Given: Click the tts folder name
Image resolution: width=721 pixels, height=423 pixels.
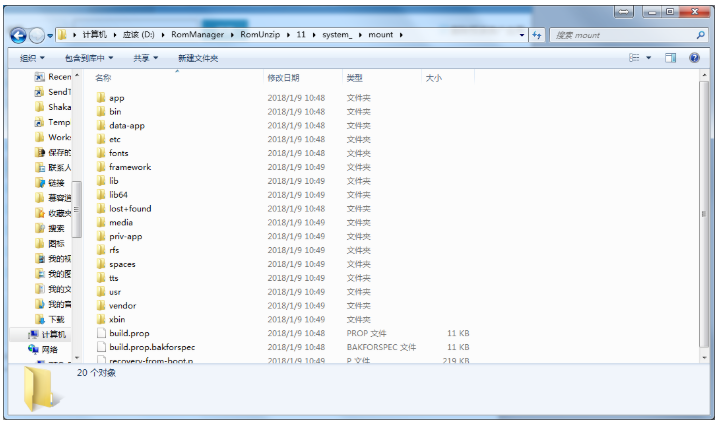Looking at the screenshot, I should pyautogui.click(x=114, y=278).
